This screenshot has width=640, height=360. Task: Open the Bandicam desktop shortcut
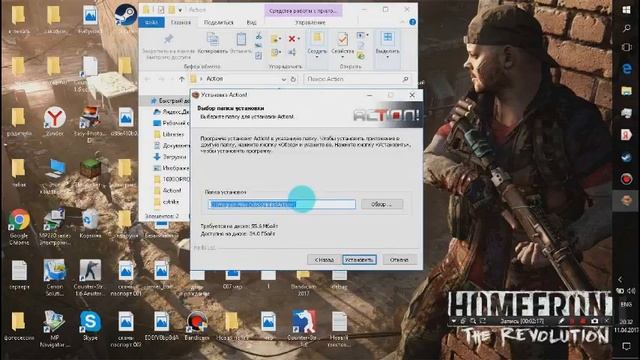[197, 325]
